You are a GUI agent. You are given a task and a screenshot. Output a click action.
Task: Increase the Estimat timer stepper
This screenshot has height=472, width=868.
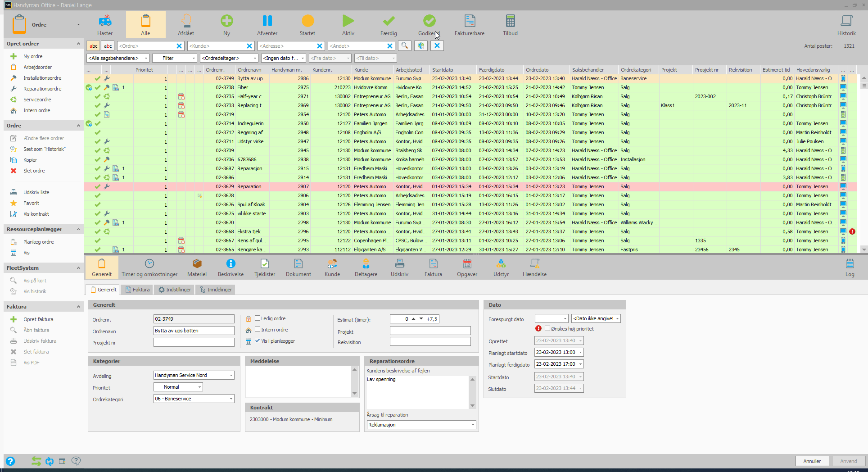coord(413,318)
